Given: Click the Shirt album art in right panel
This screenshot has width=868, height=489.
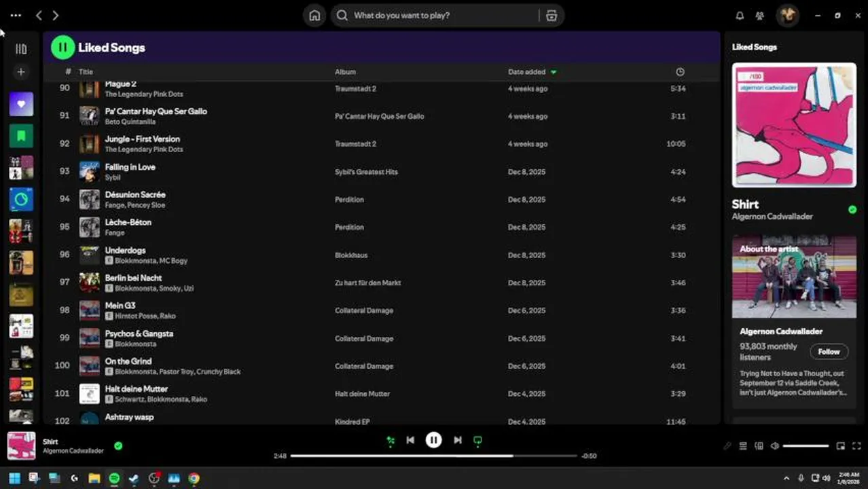Looking at the screenshot, I should (x=794, y=125).
